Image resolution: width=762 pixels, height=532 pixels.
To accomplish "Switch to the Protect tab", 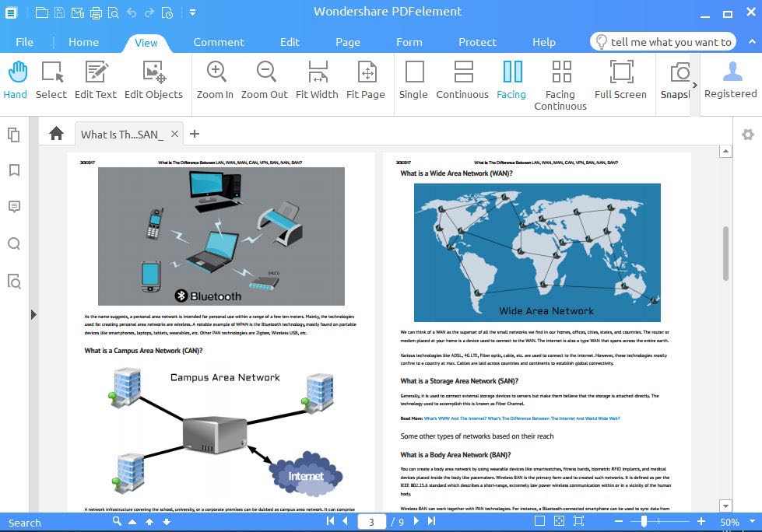I will point(477,42).
